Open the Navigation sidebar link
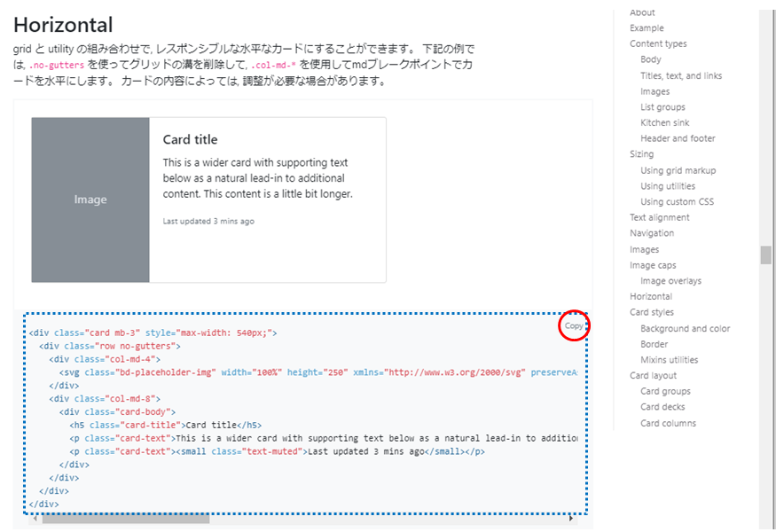Viewport: 776px width, 532px height. 652,233
